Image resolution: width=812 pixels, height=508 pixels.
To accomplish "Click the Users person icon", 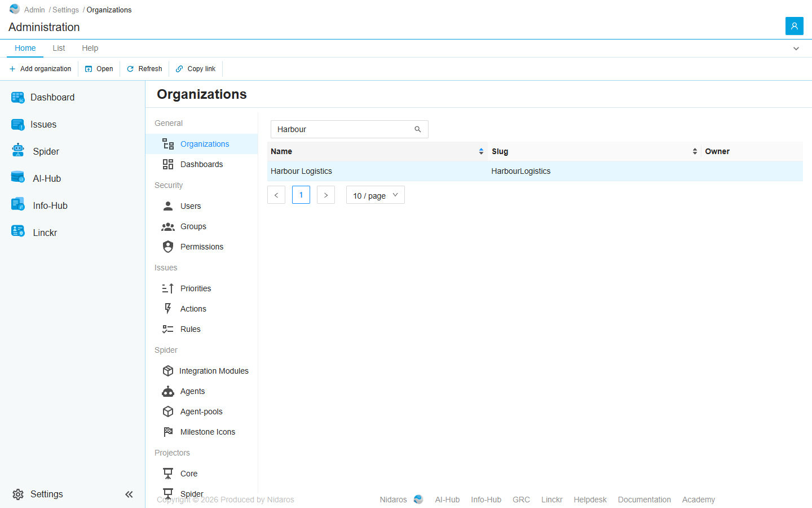I will click(x=168, y=206).
